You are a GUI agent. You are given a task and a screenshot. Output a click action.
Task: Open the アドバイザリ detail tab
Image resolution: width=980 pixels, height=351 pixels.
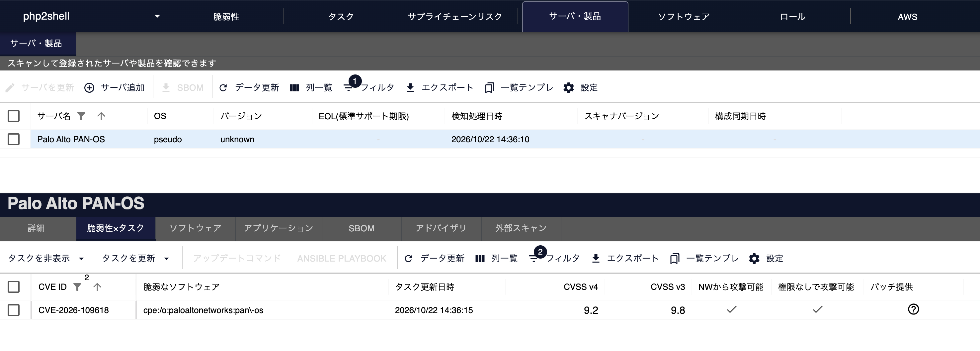pos(441,228)
